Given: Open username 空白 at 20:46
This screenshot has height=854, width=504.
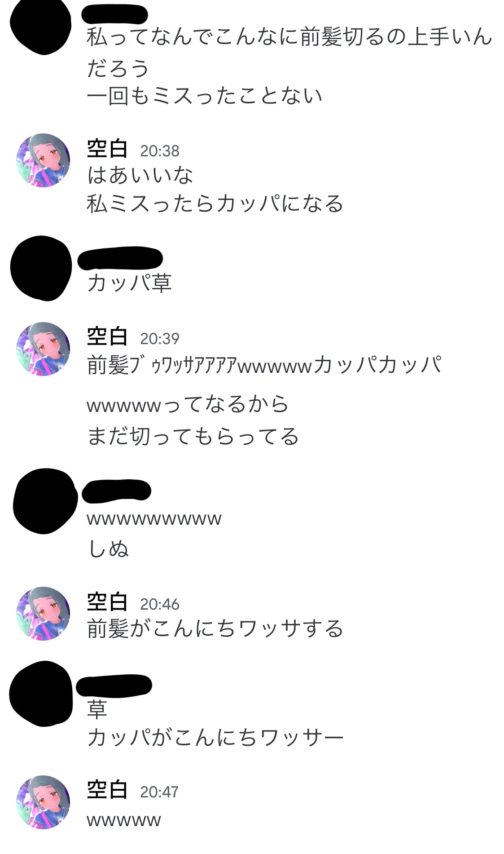Looking at the screenshot, I should [x=107, y=602].
